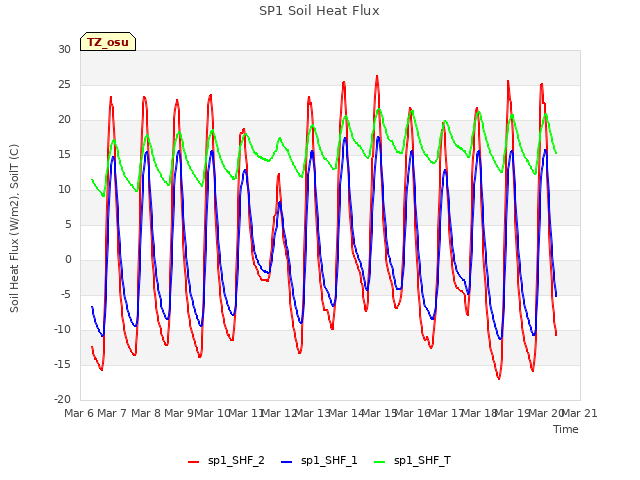640x480 pixels.
Task: Click the Mar 21 x-axis tick label
Action: (x=579, y=413)
